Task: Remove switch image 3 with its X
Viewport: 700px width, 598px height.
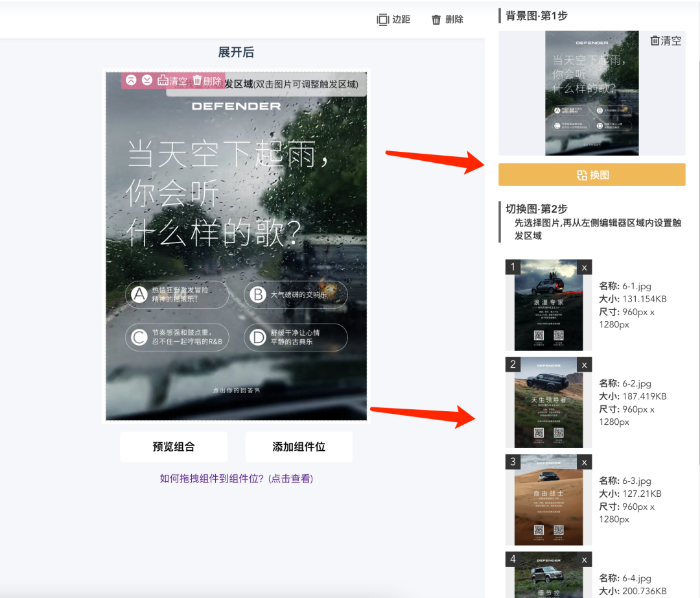Action: 585,462
